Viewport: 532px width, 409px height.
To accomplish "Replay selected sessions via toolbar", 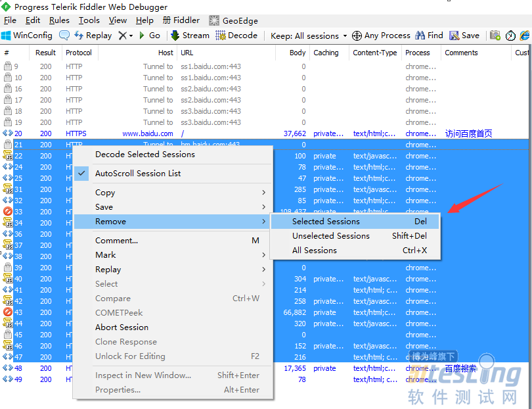I will point(93,36).
